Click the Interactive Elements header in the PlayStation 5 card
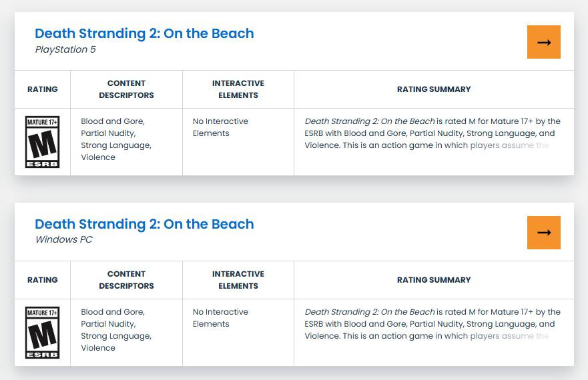 click(x=238, y=89)
